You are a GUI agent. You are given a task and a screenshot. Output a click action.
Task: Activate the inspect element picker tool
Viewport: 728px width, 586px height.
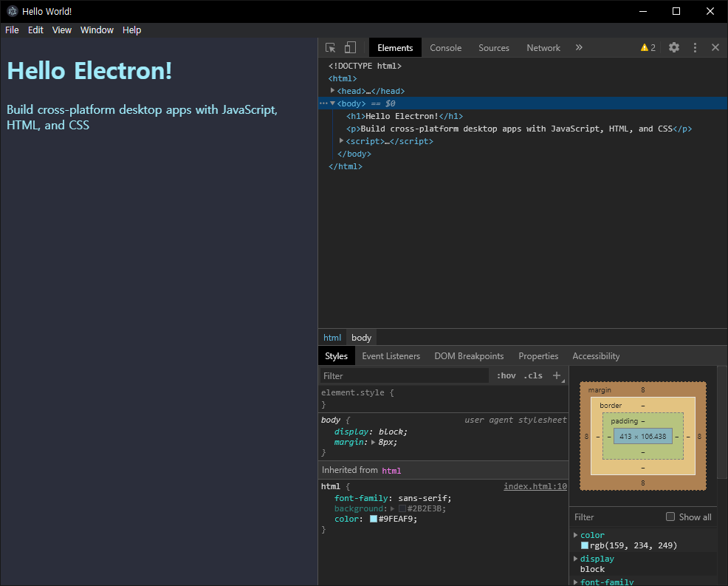[330, 47]
